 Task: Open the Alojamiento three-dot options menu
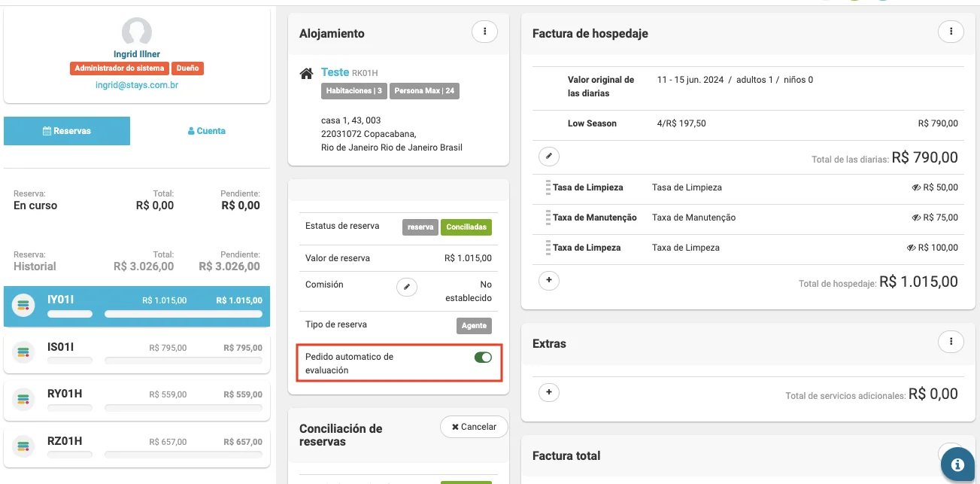[x=485, y=32]
